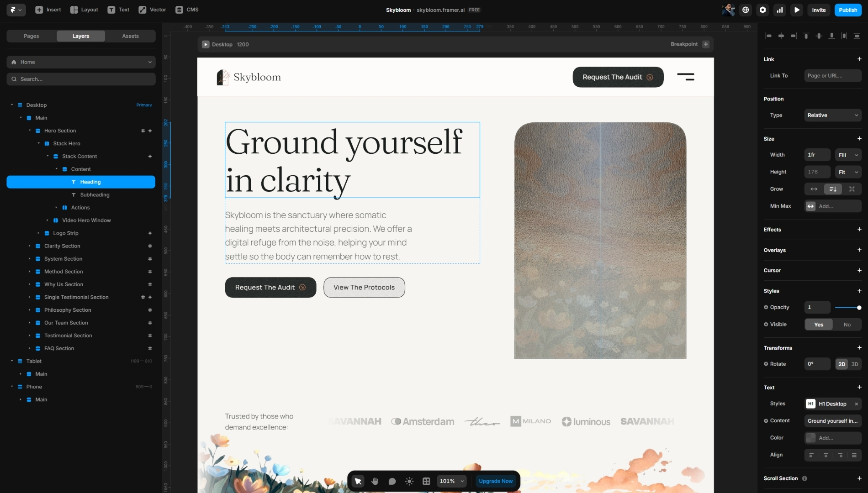This screenshot has height=493, width=868.
Task: Open the CMS panel
Action: click(187, 10)
